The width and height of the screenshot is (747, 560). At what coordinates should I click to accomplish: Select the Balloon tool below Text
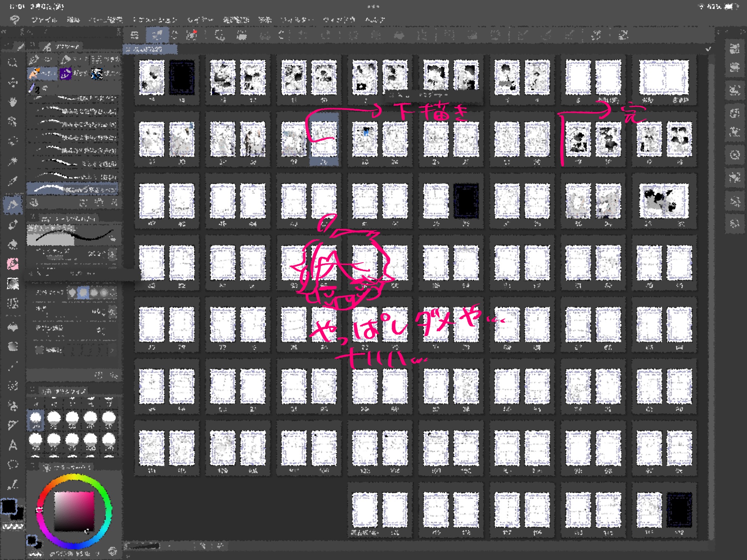pos(13,465)
